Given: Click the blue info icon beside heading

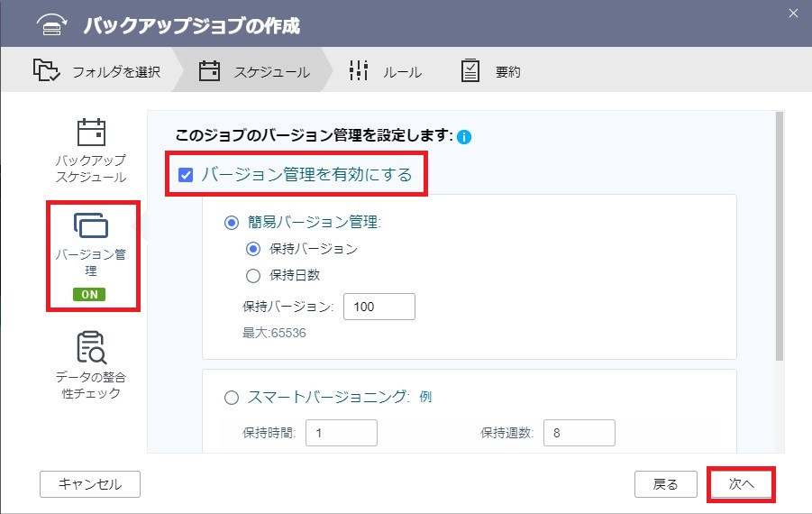Looking at the screenshot, I should pyautogui.click(x=464, y=137).
